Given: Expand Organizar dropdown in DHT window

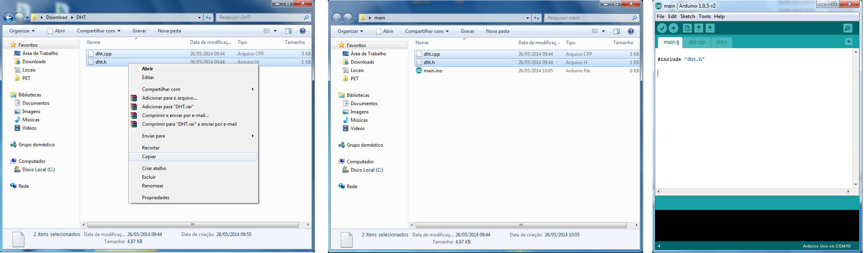Looking at the screenshot, I should coord(22,31).
